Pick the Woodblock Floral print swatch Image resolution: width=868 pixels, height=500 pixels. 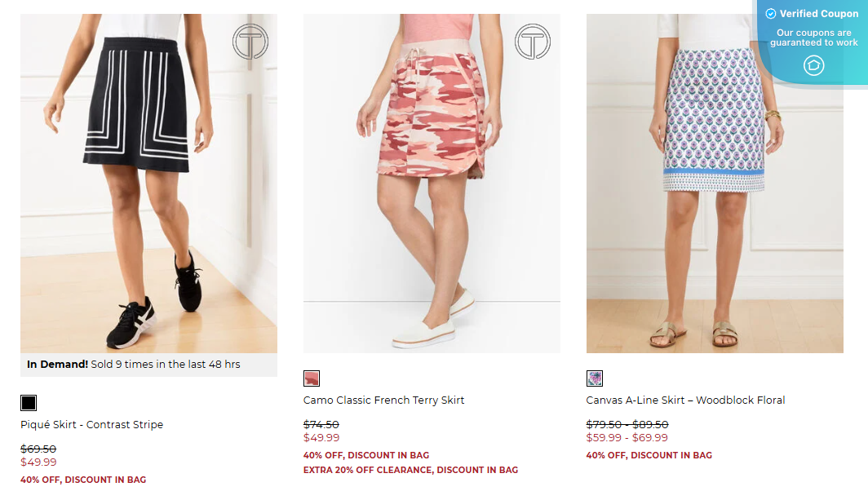click(x=595, y=378)
